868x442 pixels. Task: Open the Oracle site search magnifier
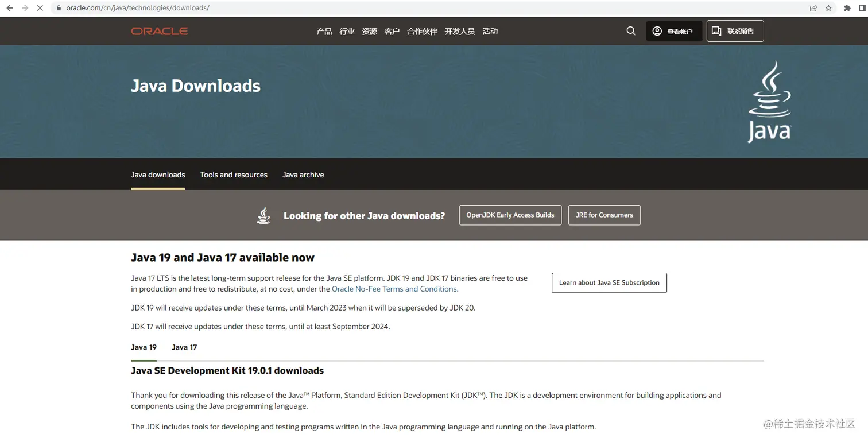tap(631, 31)
